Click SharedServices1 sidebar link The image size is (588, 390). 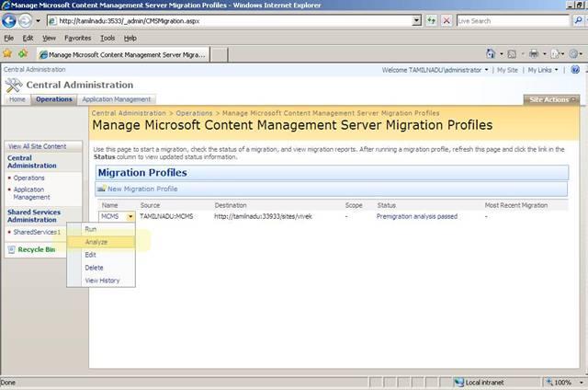37,232
